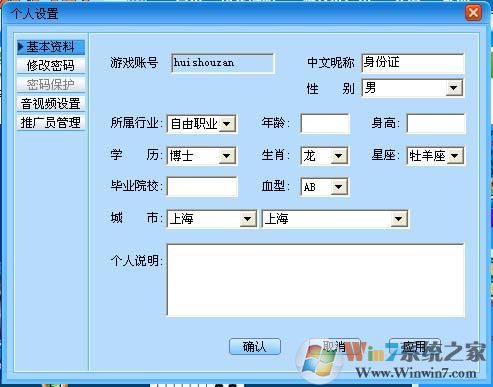This screenshot has width=493, height=387.
Task: Click the 确认 button
Action: 255,347
